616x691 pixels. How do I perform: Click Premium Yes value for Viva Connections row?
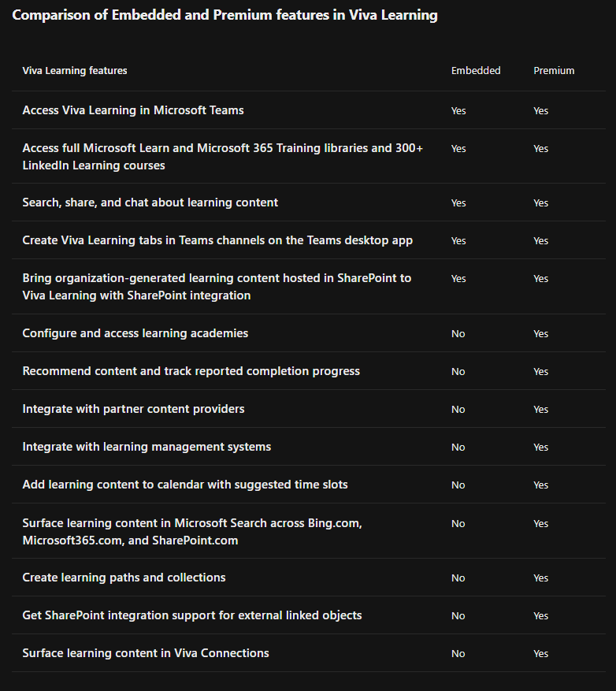[x=541, y=653]
